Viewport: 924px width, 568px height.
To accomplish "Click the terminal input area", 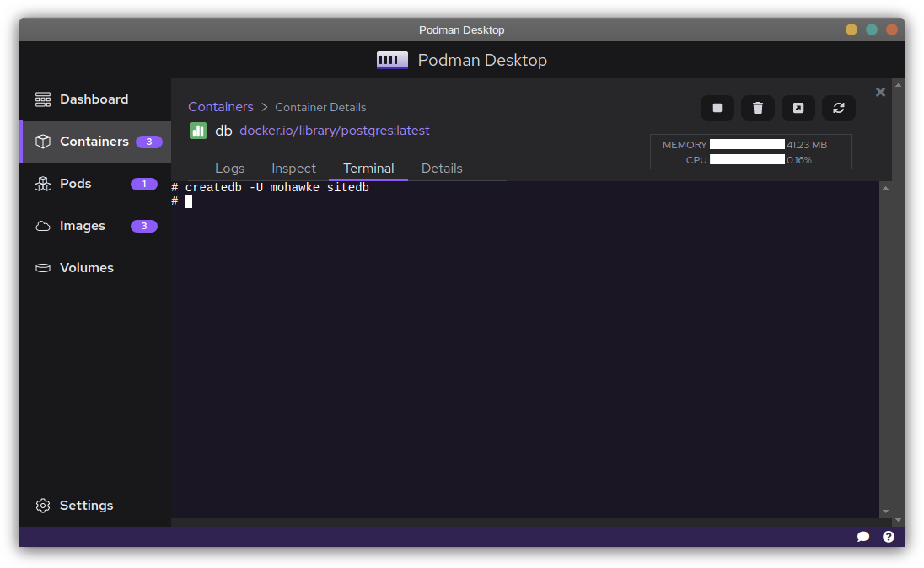I will pyautogui.click(x=523, y=337).
